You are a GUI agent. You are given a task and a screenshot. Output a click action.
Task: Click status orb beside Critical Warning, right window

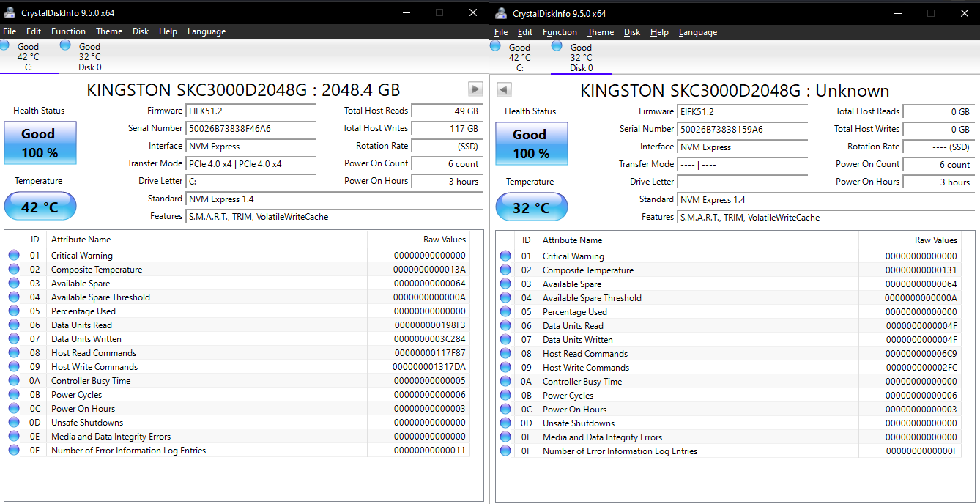(x=505, y=256)
